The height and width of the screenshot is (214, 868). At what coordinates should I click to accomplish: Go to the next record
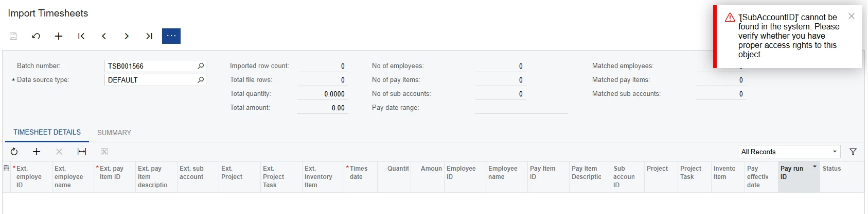click(127, 36)
